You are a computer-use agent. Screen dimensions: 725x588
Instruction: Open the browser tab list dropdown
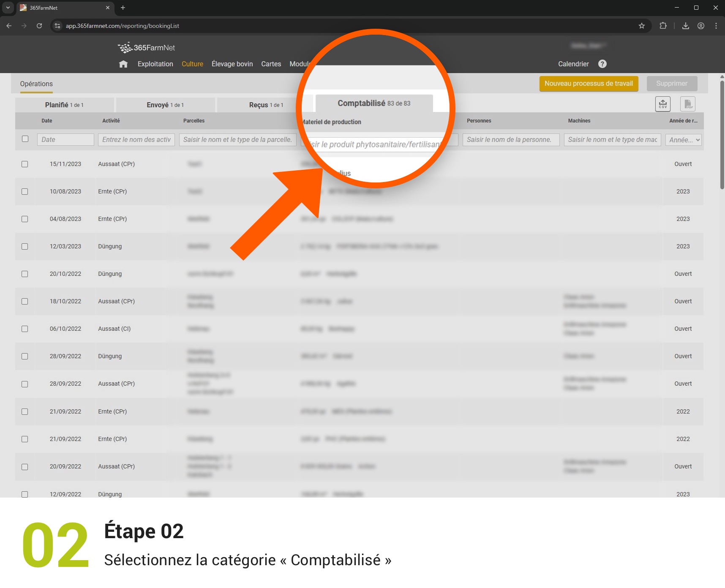tap(8, 8)
